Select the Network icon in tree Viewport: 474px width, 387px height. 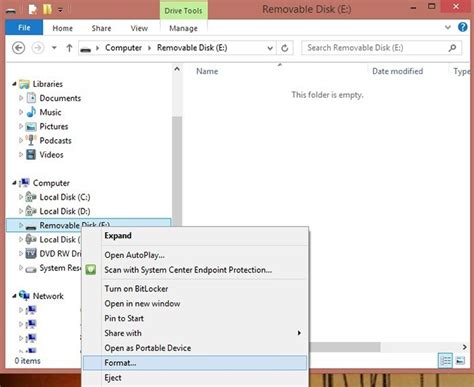click(24, 295)
